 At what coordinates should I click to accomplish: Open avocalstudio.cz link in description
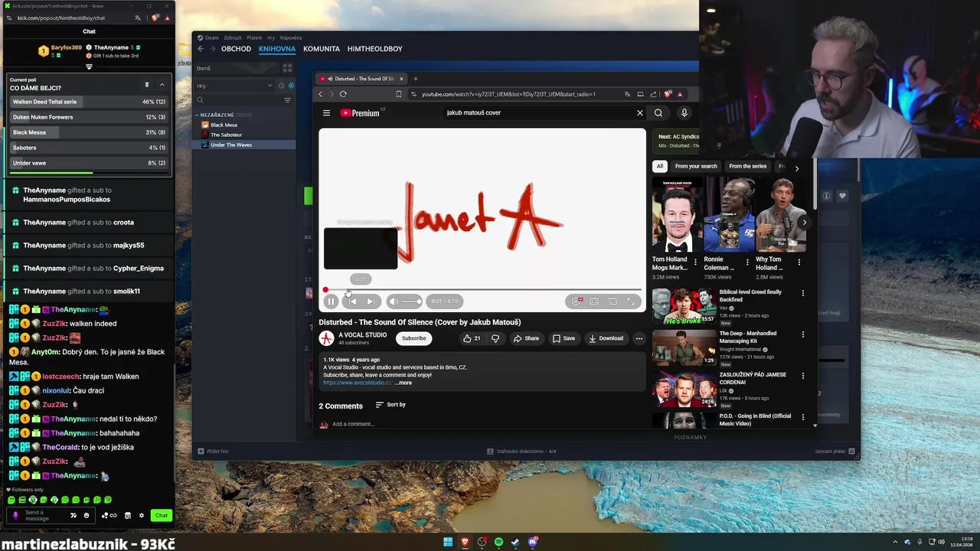coord(357,383)
